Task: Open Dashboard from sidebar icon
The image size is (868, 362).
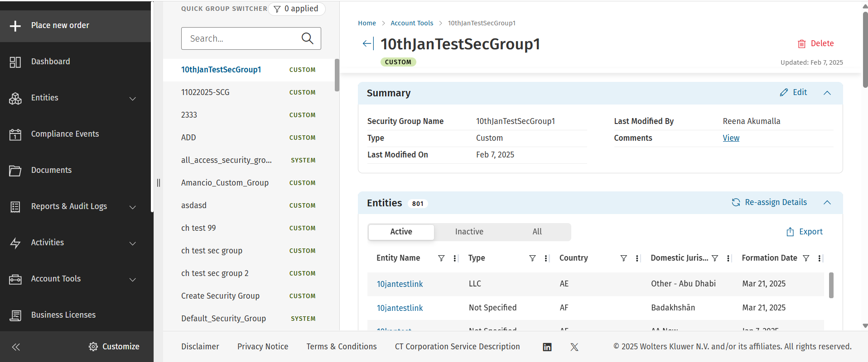Action: 15,62
